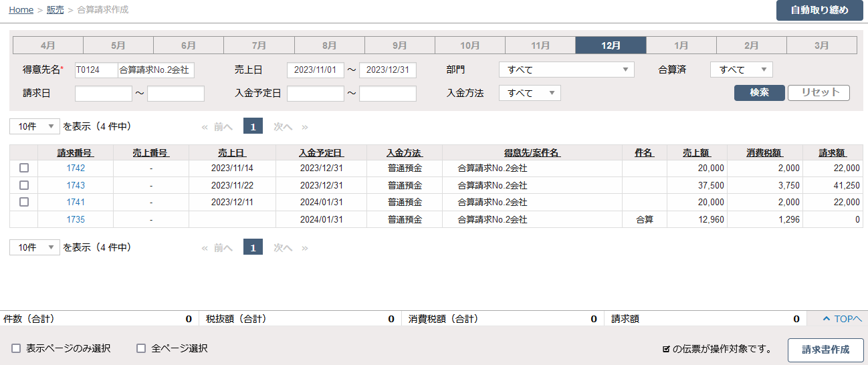Go to Home breadcrumb link
Viewport: 868px width, 365px height.
tap(21, 10)
